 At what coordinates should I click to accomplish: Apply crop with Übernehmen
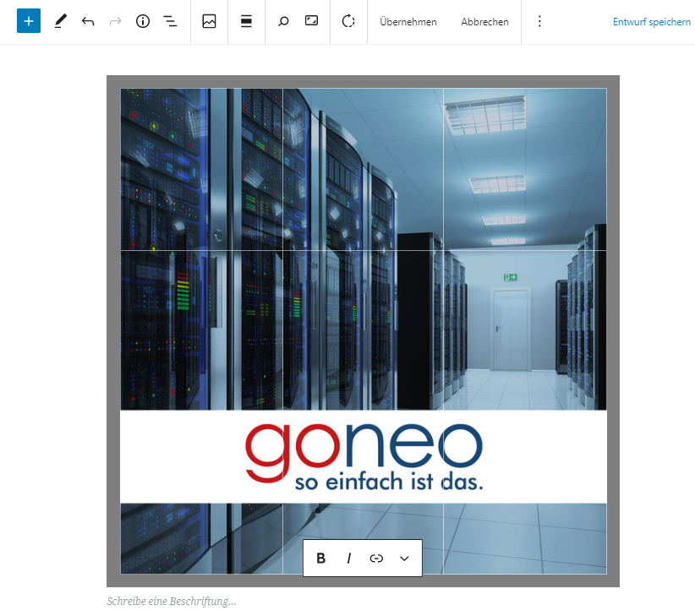408,22
